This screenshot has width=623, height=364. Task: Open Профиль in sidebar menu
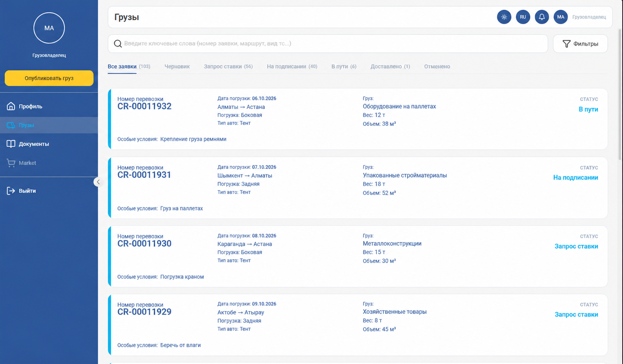[49, 106]
